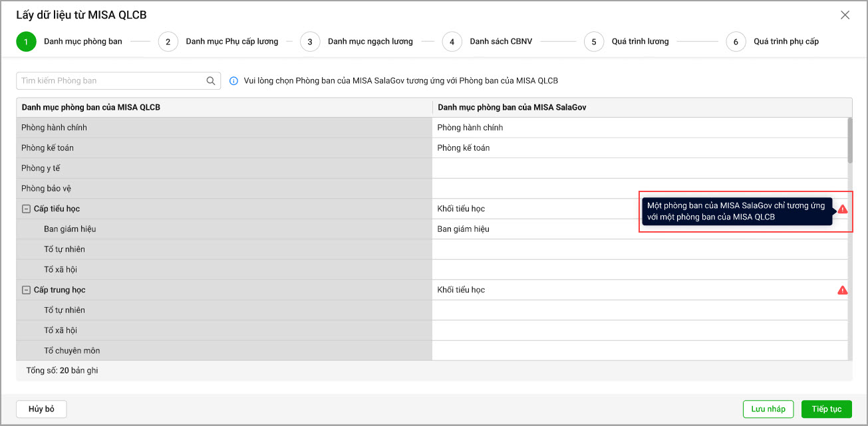The width and height of the screenshot is (868, 426).
Task: Click the Lưu nháp button
Action: 768,409
